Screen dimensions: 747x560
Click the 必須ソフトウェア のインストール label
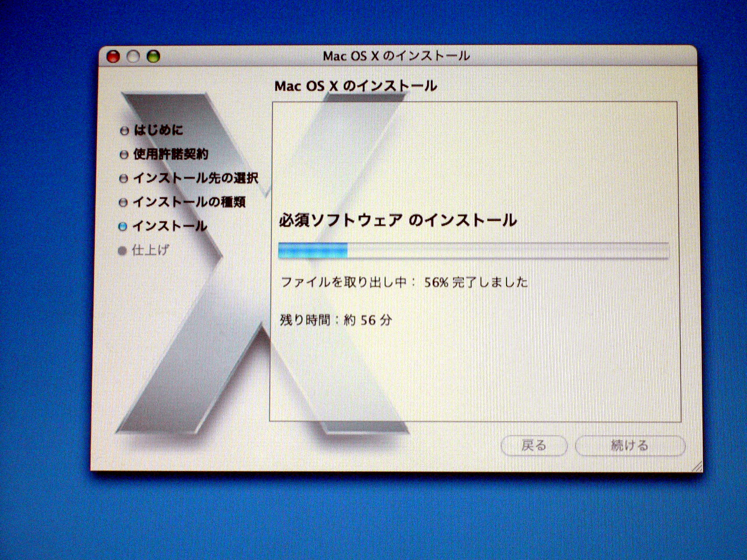tap(398, 220)
